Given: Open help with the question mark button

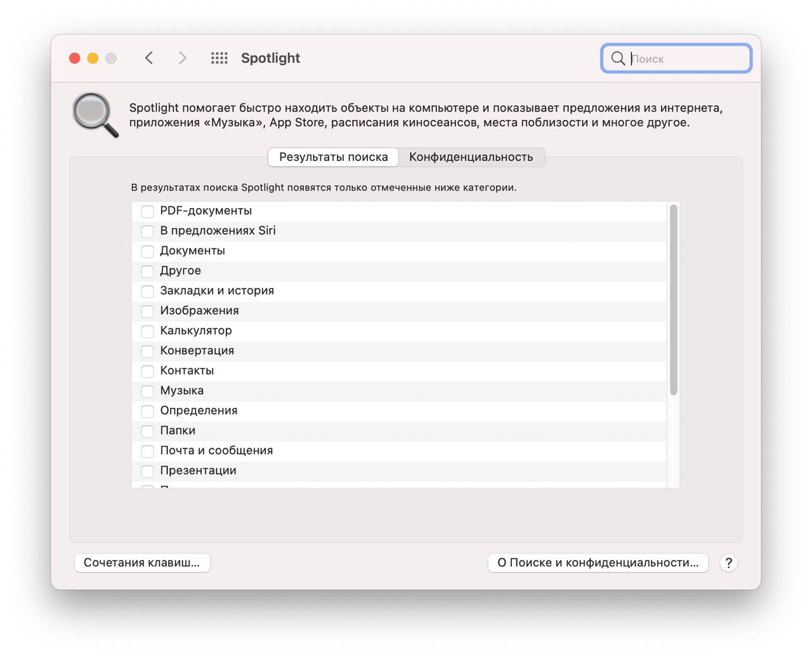Looking at the screenshot, I should pos(729,563).
